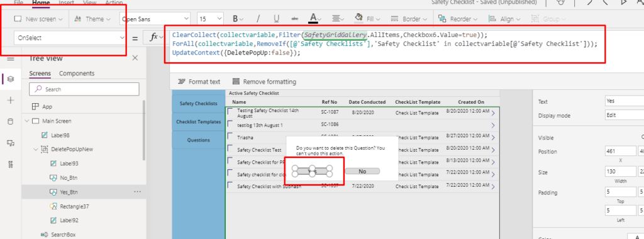Select Rectangle37 in the tree view

pyautogui.click(x=69, y=206)
